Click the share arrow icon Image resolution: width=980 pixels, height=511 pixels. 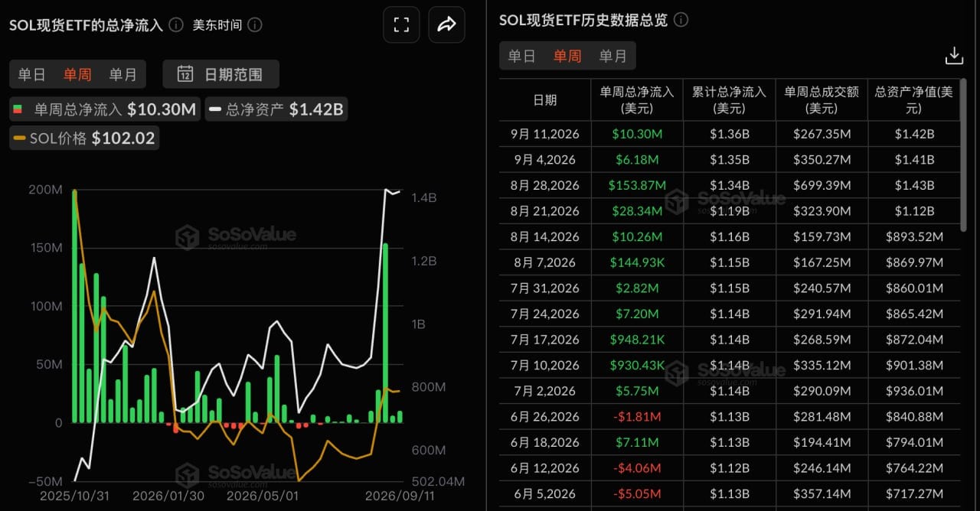tap(446, 24)
